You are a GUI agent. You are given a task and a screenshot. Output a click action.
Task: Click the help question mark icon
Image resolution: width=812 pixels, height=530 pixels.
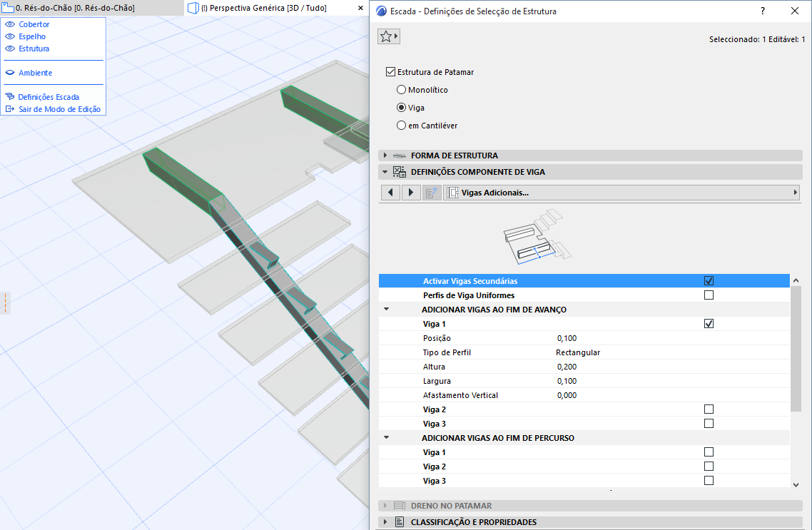coord(763,11)
